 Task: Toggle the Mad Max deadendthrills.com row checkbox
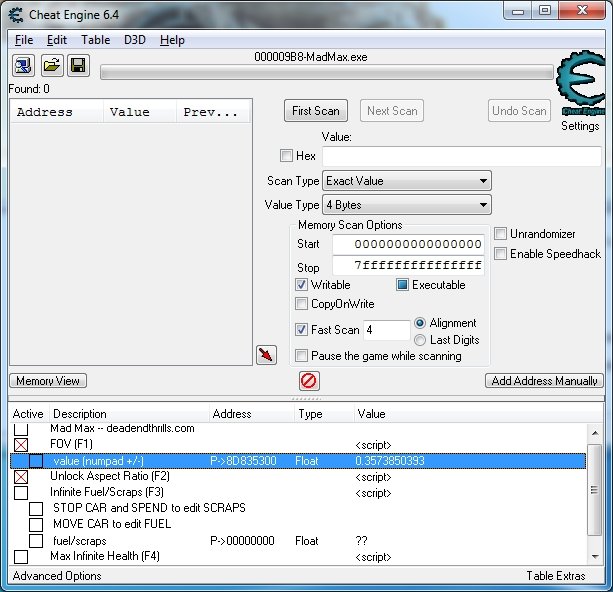pyautogui.click(x=21, y=429)
